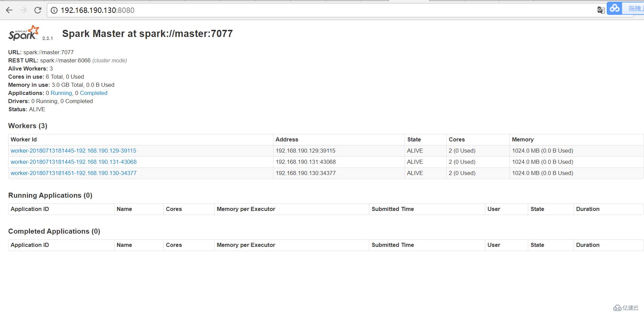Click the Alive Workers: 3 line
The width and height of the screenshot is (644, 312).
pos(31,69)
